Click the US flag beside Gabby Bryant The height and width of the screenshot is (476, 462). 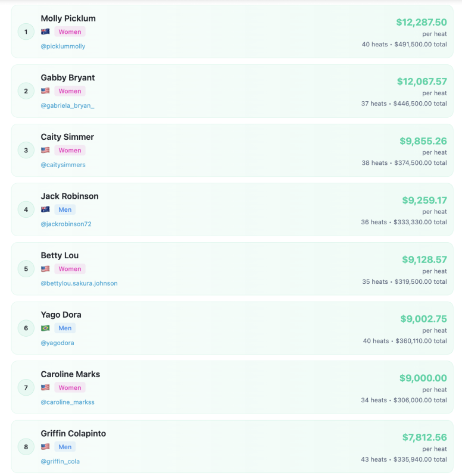45,91
